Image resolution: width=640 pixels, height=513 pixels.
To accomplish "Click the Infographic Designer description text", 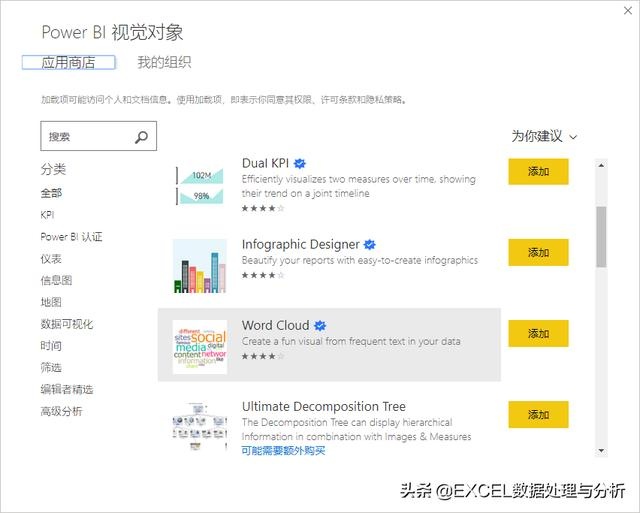I will (360, 260).
